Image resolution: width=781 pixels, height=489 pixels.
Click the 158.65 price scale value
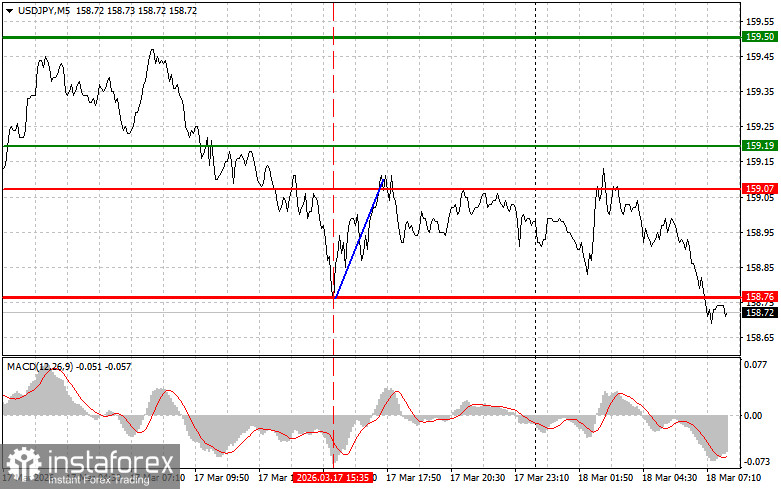tap(760, 338)
